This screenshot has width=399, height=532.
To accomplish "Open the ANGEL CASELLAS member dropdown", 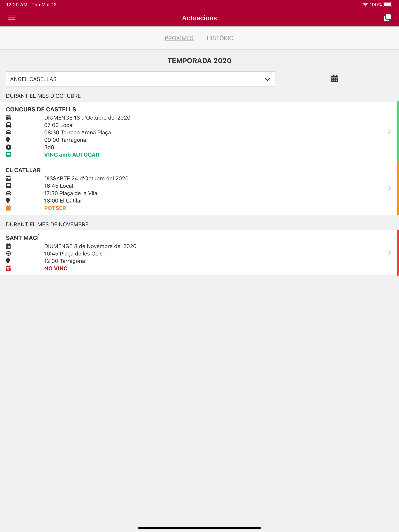I will point(140,79).
